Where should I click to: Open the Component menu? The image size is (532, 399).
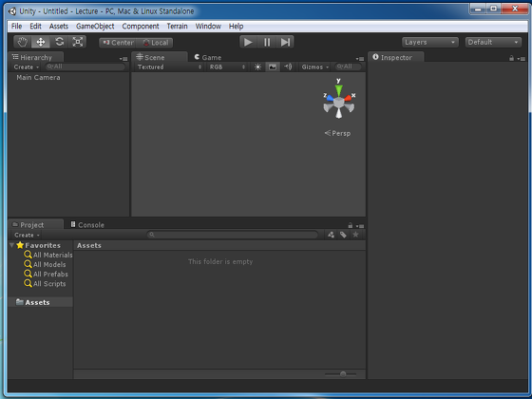[141, 27]
